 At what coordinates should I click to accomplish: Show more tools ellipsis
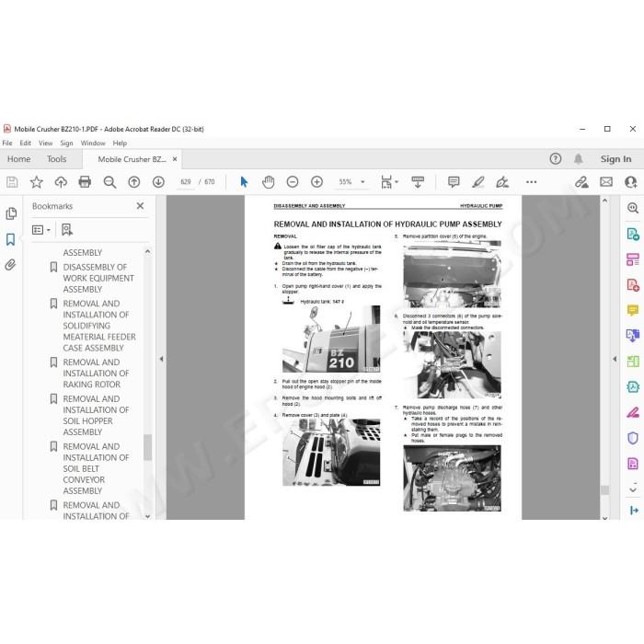[531, 181]
